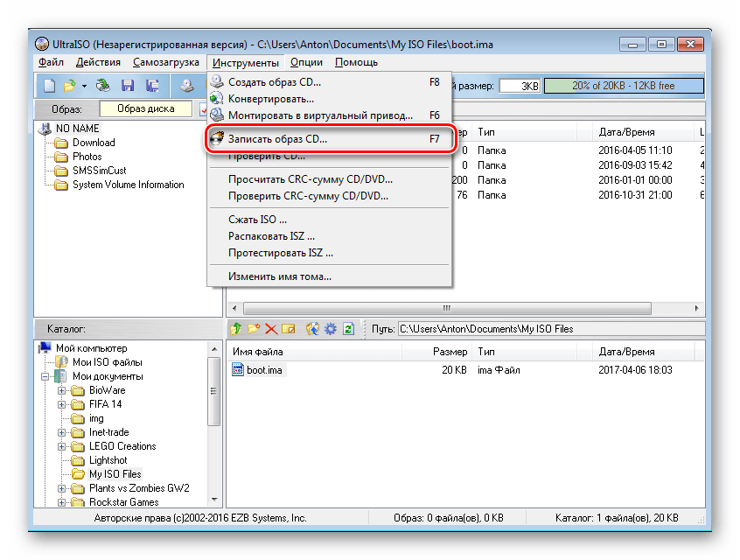The height and width of the screenshot is (560, 740).
Task: Click the Конвертировать menu icon
Action: [x=217, y=99]
